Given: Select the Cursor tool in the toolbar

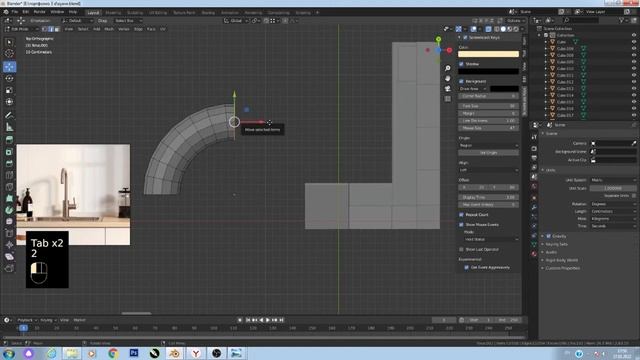Looking at the screenshot, I should 9,53.
